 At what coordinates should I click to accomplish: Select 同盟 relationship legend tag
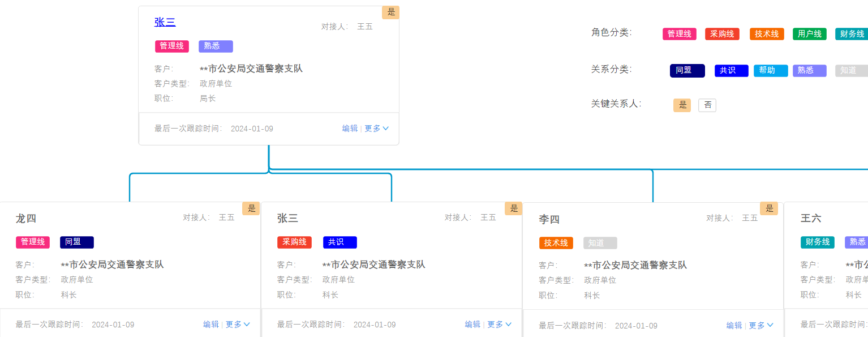click(x=687, y=71)
